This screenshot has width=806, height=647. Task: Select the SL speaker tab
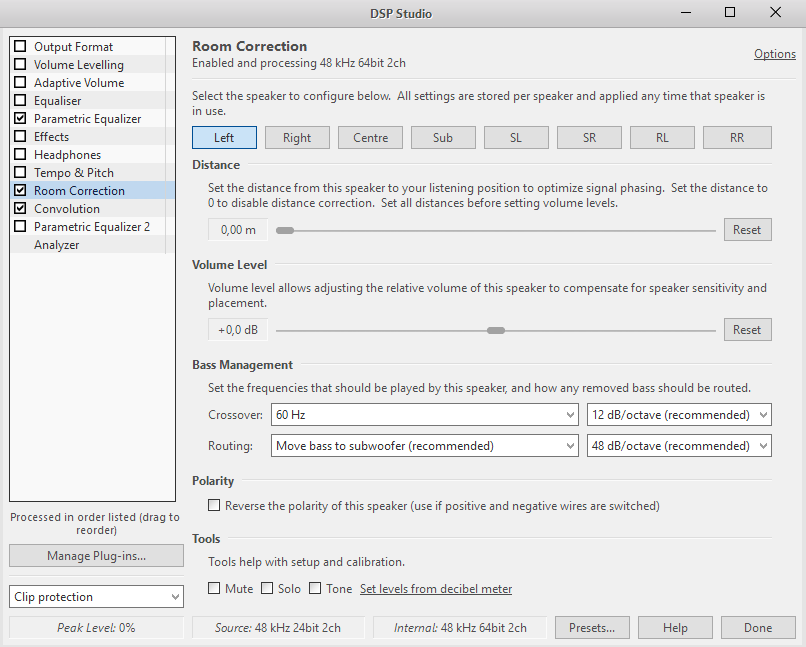pyautogui.click(x=516, y=138)
